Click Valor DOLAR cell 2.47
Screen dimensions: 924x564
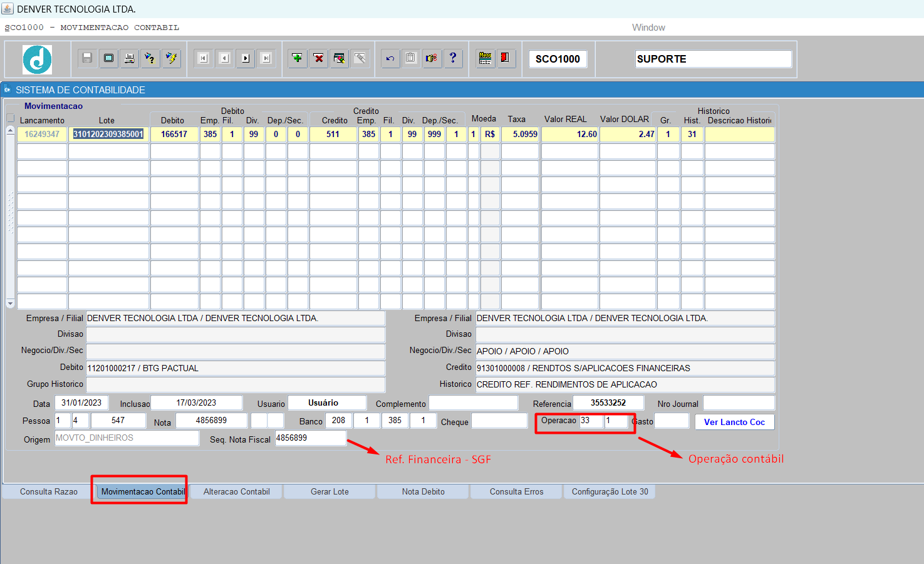click(x=628, y=134)
